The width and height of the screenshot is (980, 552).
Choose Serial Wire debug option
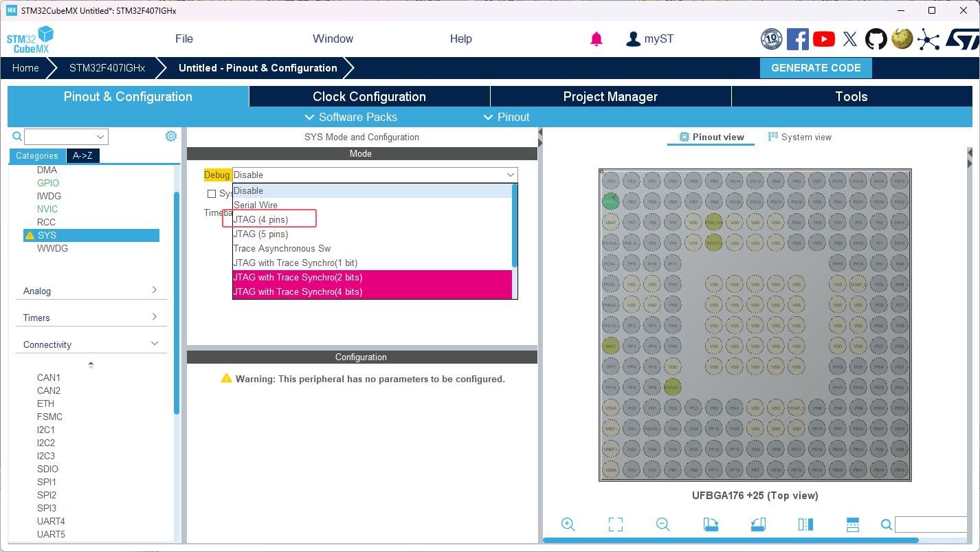coord(372,205)
